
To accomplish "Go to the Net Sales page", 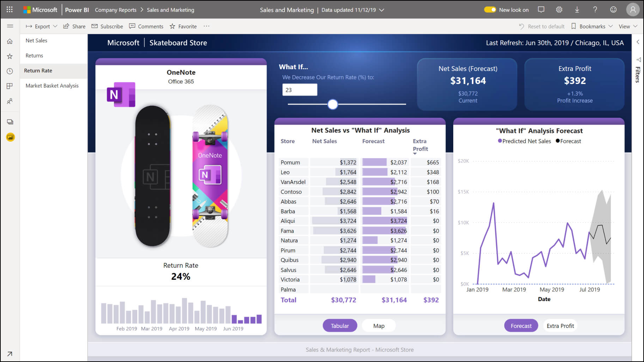I will coord(36,40).
